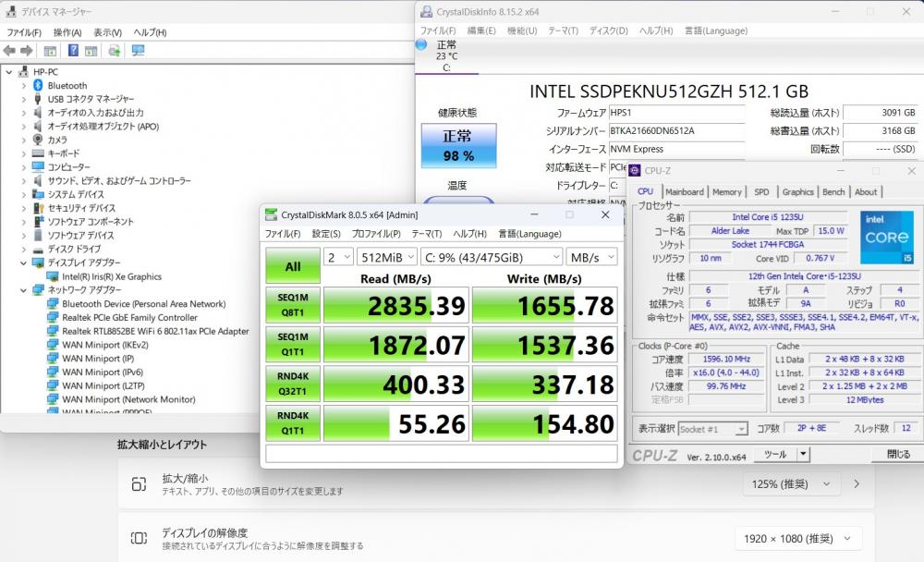The height and width of the screenshot is (562, 924).
Task: Select the Bluetooth device category
Action: pos(67,86)
